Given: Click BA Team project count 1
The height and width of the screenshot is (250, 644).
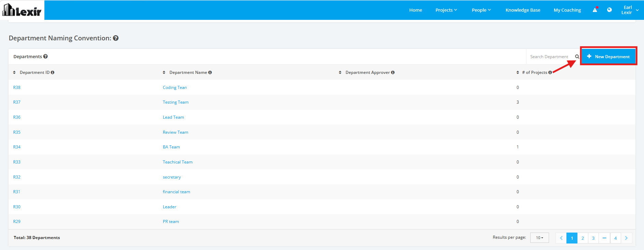Looking at the screenshot, I should tap(518, 147).
